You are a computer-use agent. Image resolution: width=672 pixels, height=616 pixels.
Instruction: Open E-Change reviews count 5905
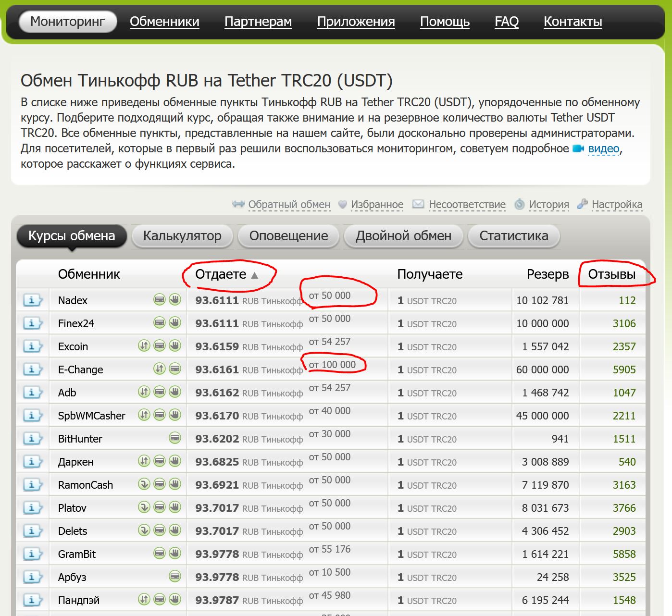click(624, 370)
